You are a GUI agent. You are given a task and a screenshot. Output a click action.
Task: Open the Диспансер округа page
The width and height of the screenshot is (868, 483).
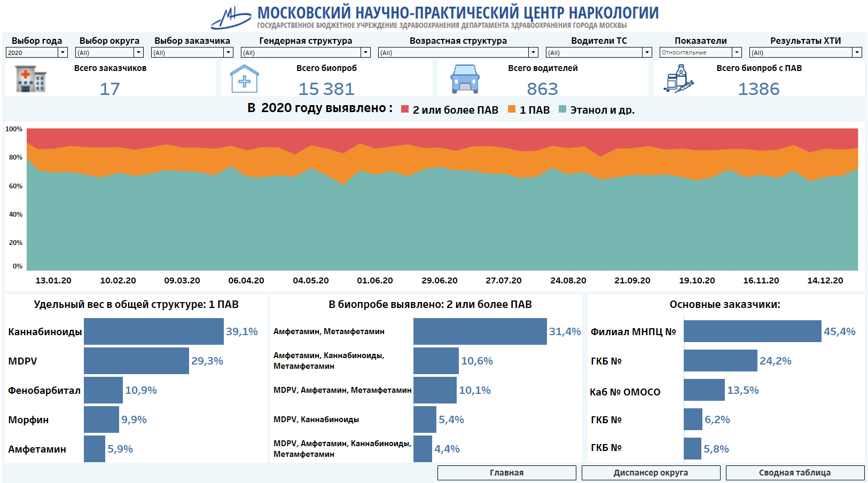[651, 473]
